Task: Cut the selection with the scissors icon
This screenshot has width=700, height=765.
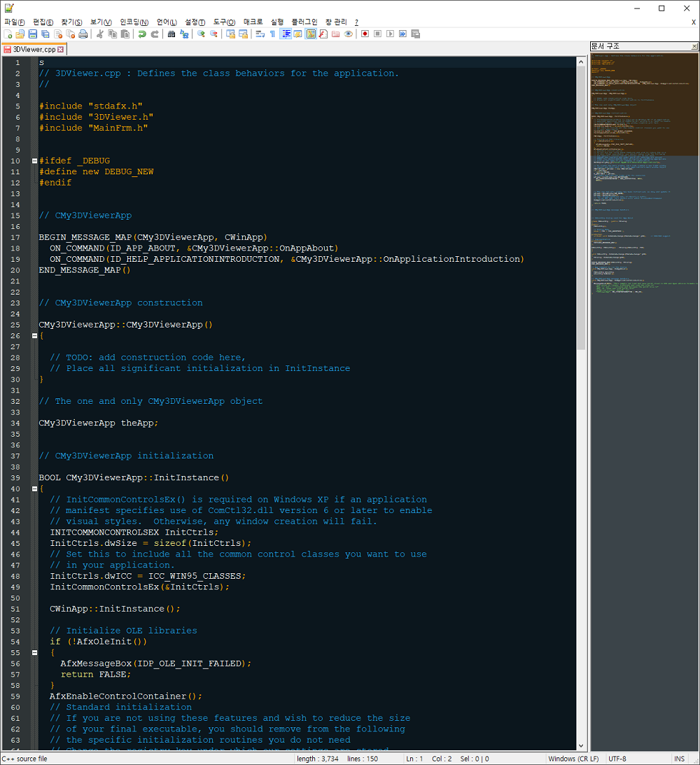Action: tap(99, 34)
